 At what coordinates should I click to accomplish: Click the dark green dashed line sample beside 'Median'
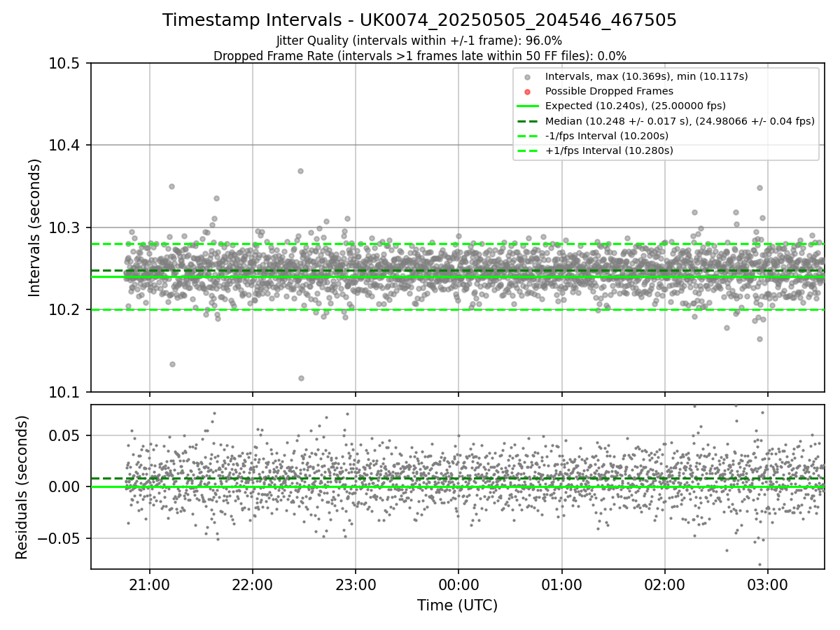click(528, 120)
